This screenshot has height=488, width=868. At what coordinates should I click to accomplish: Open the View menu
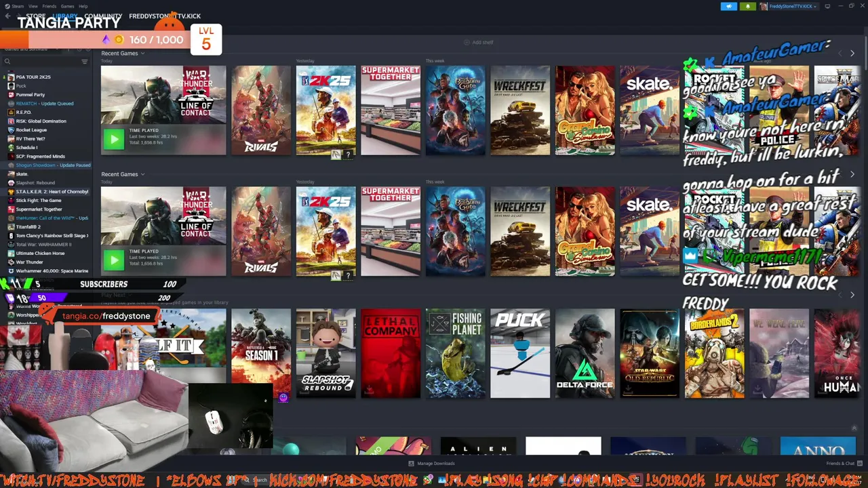click(33, 6)
